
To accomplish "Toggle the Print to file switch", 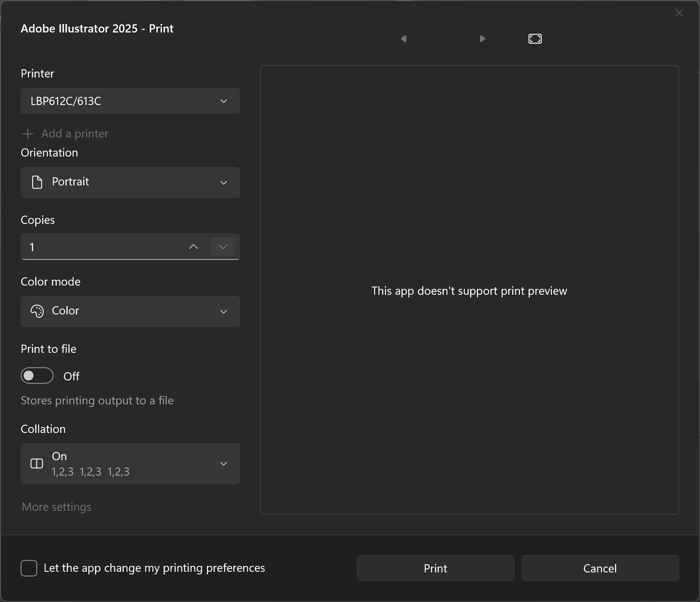I will (x=37, y=376).
